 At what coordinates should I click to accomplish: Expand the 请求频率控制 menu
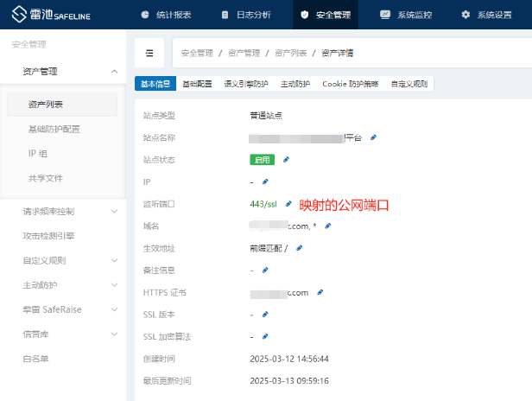pyautogui.click(x=115, y=211)
